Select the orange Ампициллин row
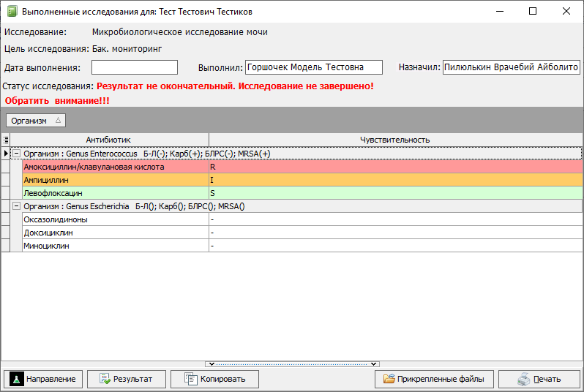 [110, 180]
